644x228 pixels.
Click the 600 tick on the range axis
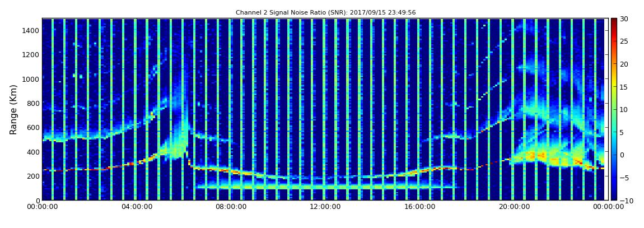tap(33, 127)
